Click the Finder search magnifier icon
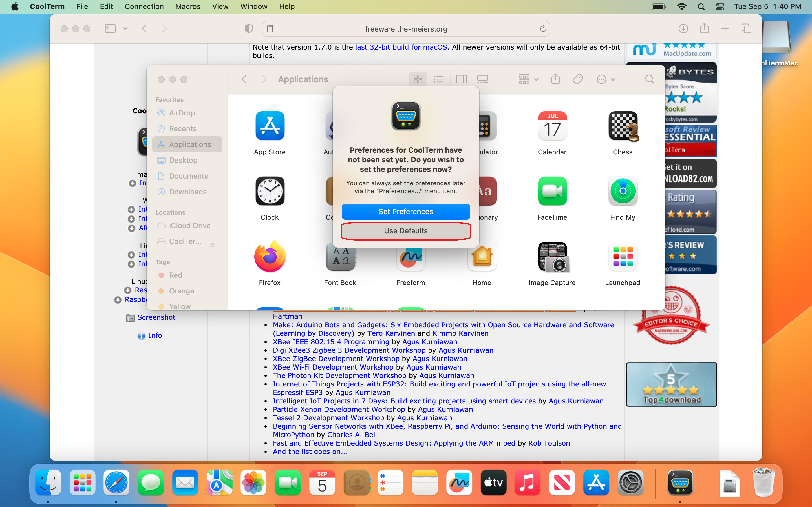Viewport: 812px width, 507px height. (x=650, y=79)
